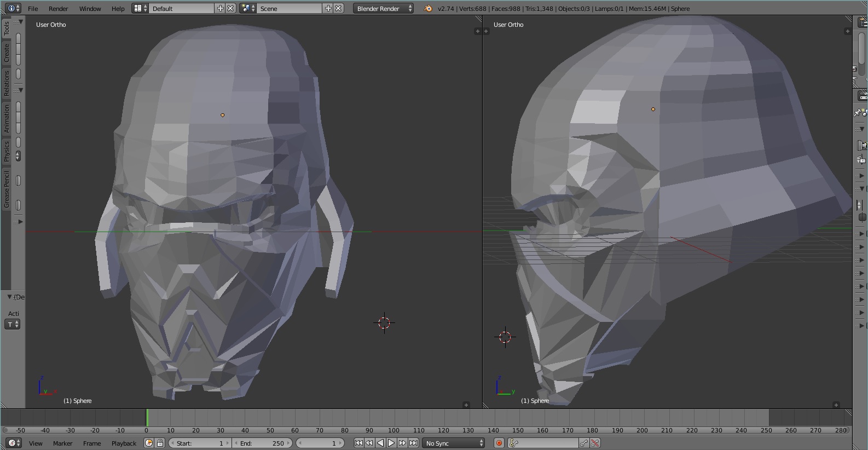Show the right viewport properties with plus

click(847, 31)
